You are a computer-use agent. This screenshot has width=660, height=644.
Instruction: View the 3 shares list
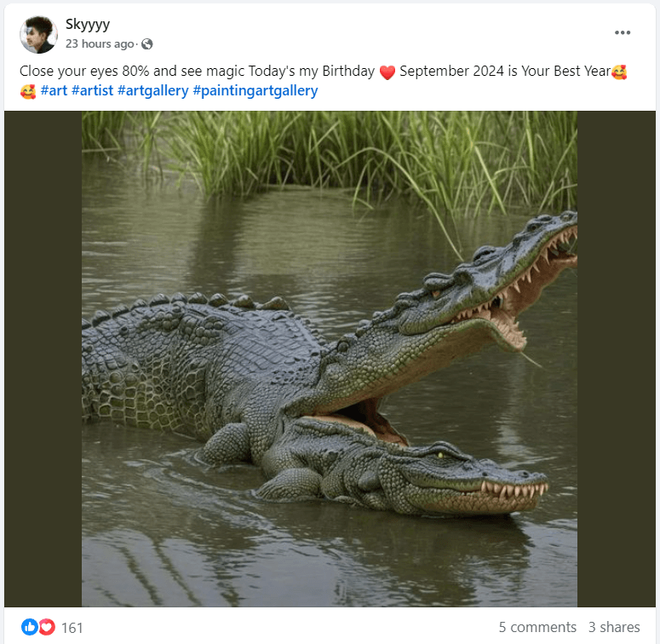614,627
